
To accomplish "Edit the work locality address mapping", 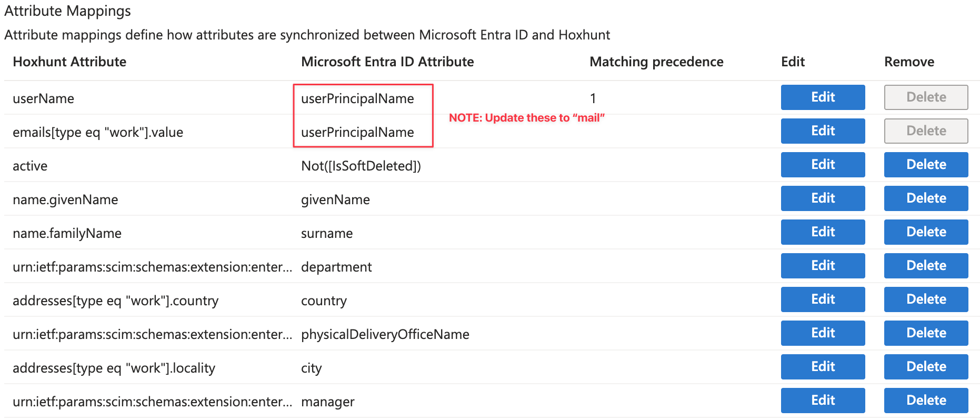I will tap(823, 367).
